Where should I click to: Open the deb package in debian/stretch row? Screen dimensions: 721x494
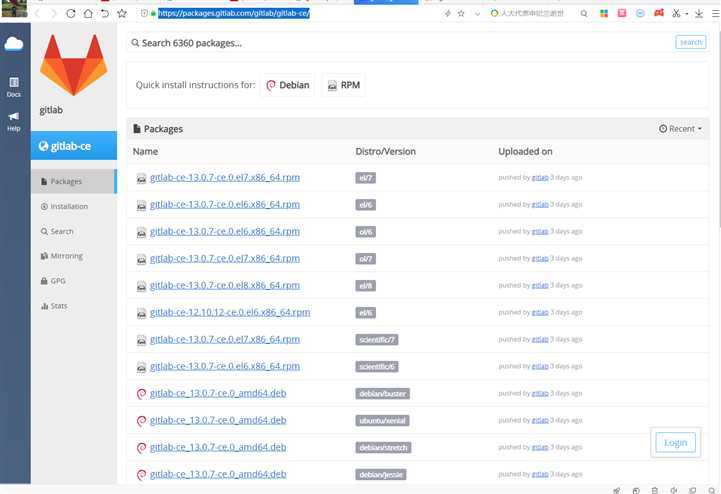pyautogui.click(x=218, y=447)
